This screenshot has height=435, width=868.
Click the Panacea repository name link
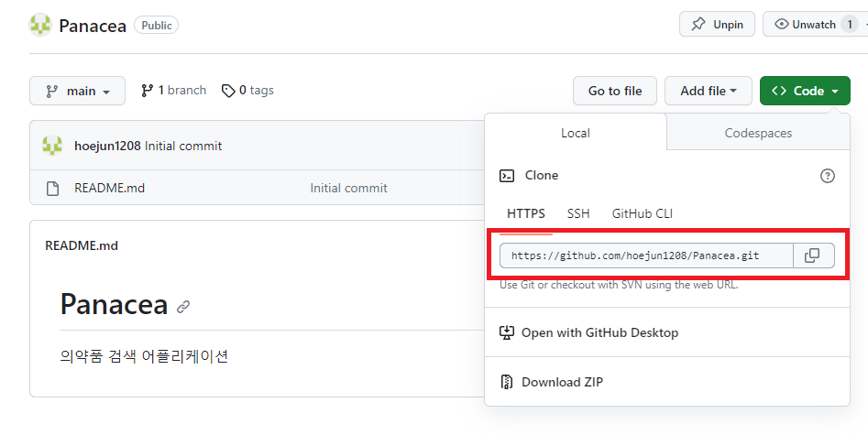tap(93, 26)
